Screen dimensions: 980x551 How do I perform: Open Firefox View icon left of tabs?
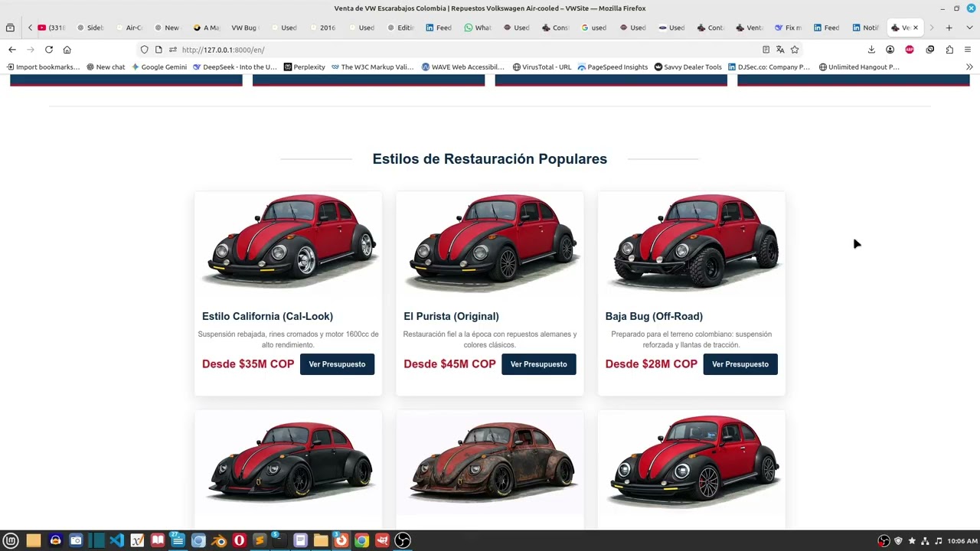point(10,28)
